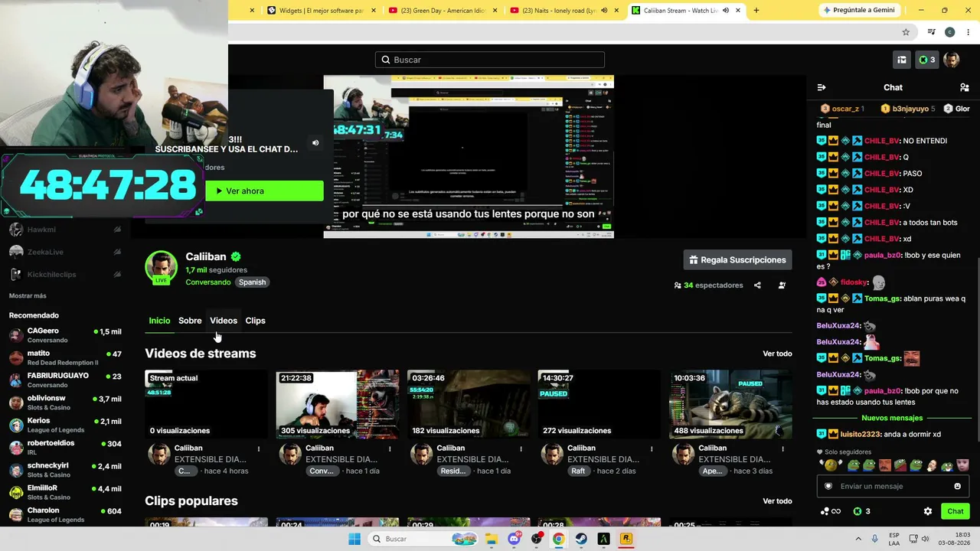Click the Windows taskbar search box

[422, 539]
